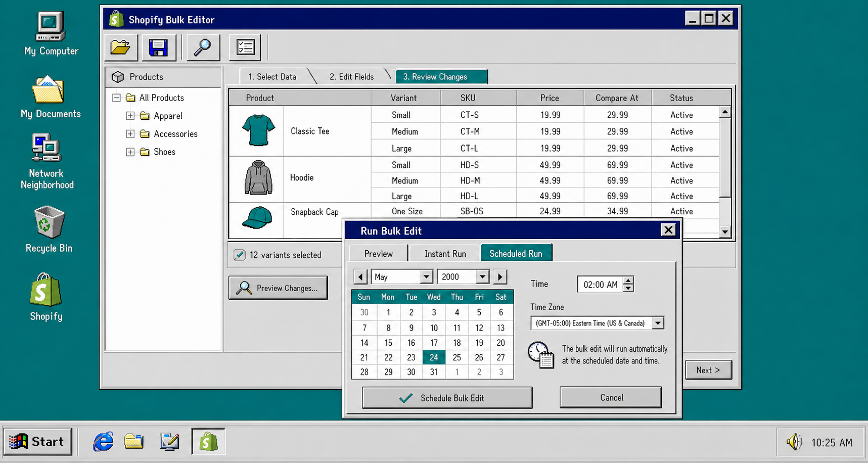Switch to the Preview tab
868x463 pixels.
coord(378,254)
